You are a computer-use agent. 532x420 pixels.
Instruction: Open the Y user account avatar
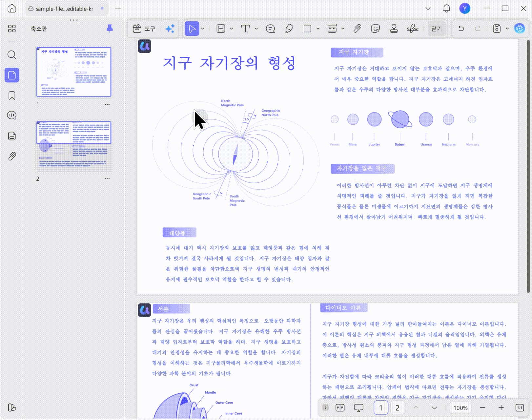click(465, 9)
